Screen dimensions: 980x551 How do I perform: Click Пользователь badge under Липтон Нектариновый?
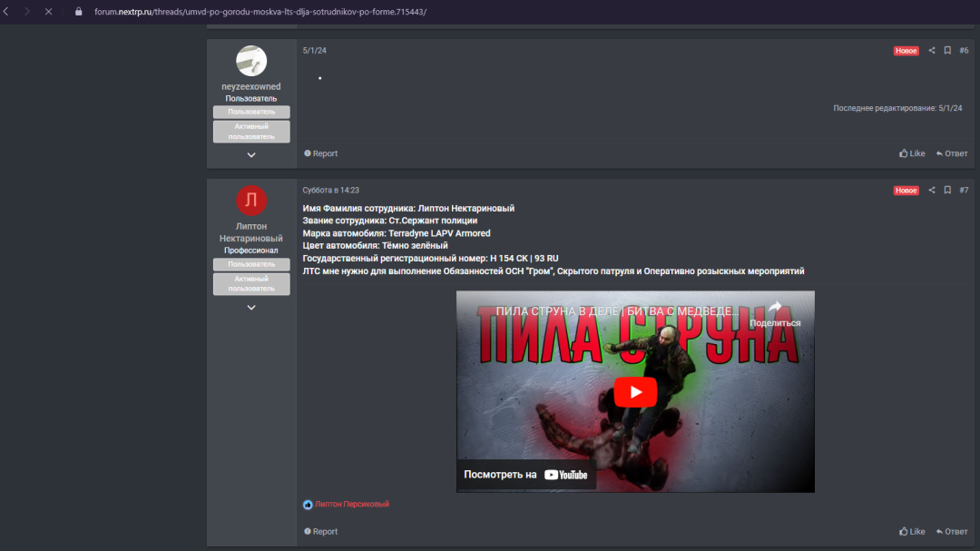click(x=251, y=264)
